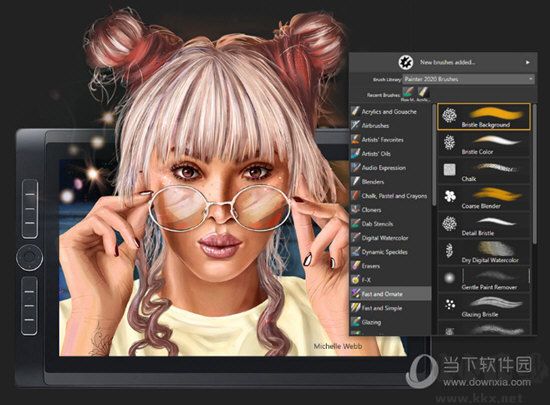Select the Glazing Bristle brush variant

(484, 306)
